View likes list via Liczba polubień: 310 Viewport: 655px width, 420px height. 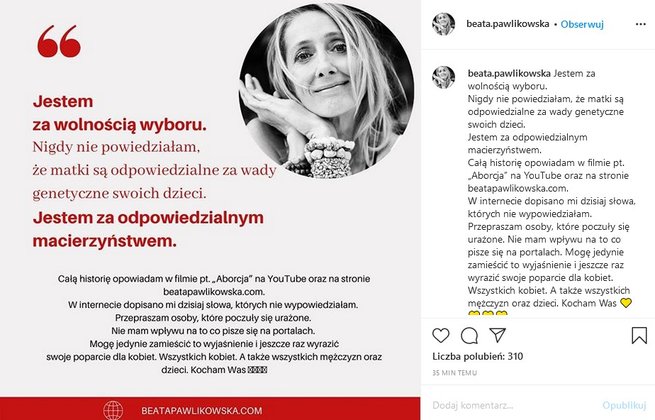(477, 356)
